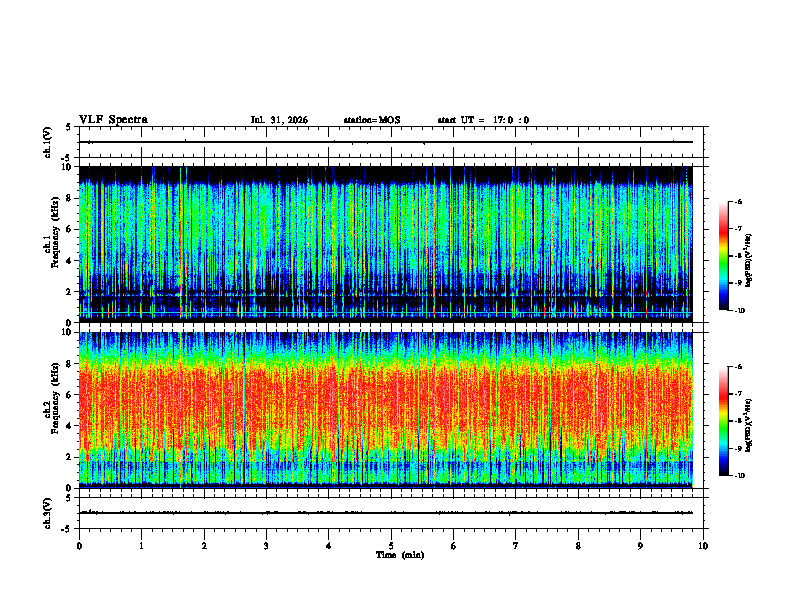792x612 pixels.
Task: Click the time axis tick label "5"
Action: (x=391, y=546)
